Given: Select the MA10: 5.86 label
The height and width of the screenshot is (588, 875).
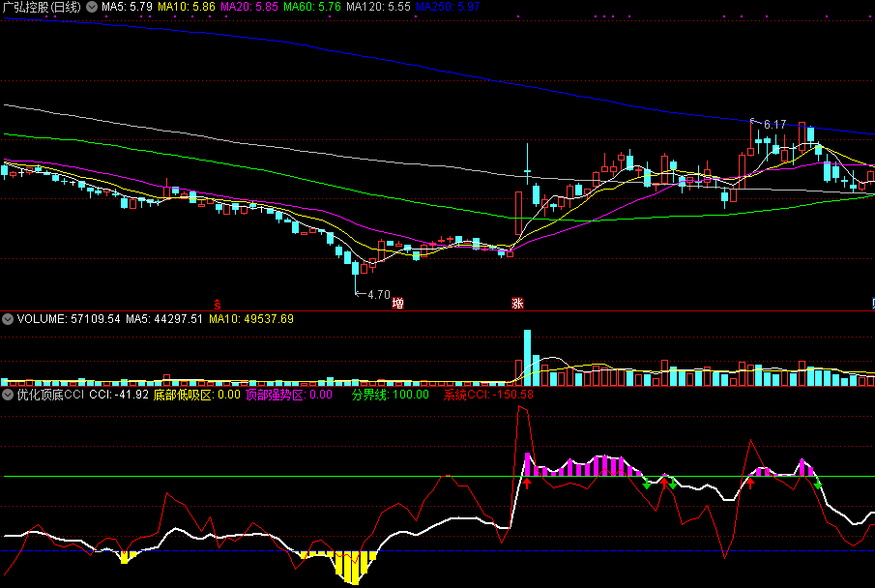Looking at the screenshot, I should tap(187, 8).
